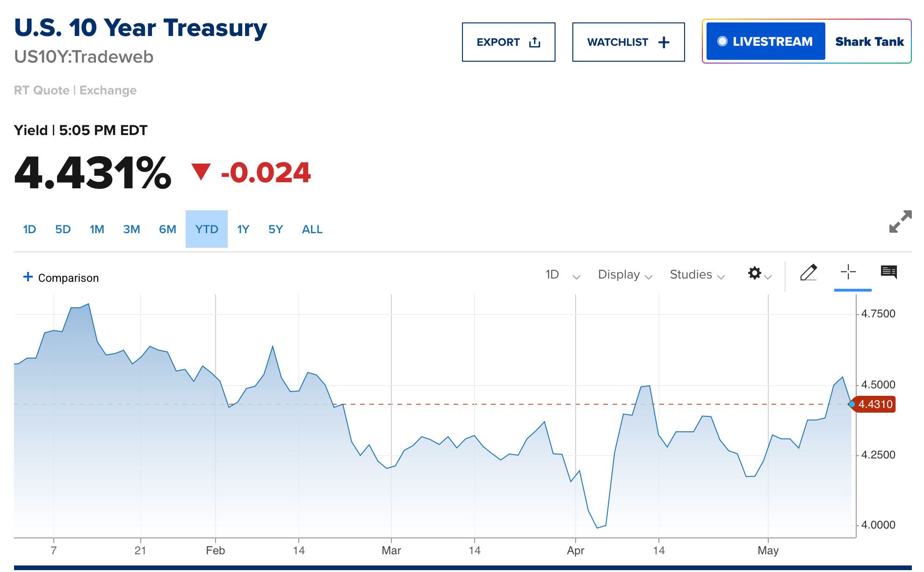Open the Display dropdown menu
Image resolution: width=924 pixels, height=572 pixels.
point(625,275)
